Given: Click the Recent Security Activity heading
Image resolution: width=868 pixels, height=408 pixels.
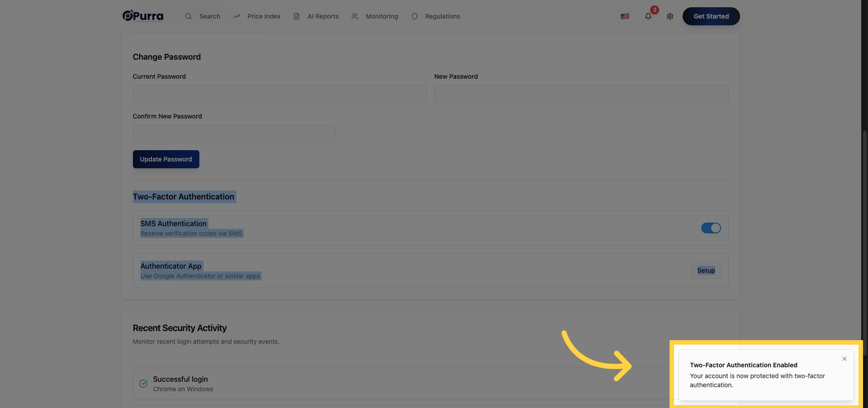Looking at the screenshot, I should [x=179, y=328].
